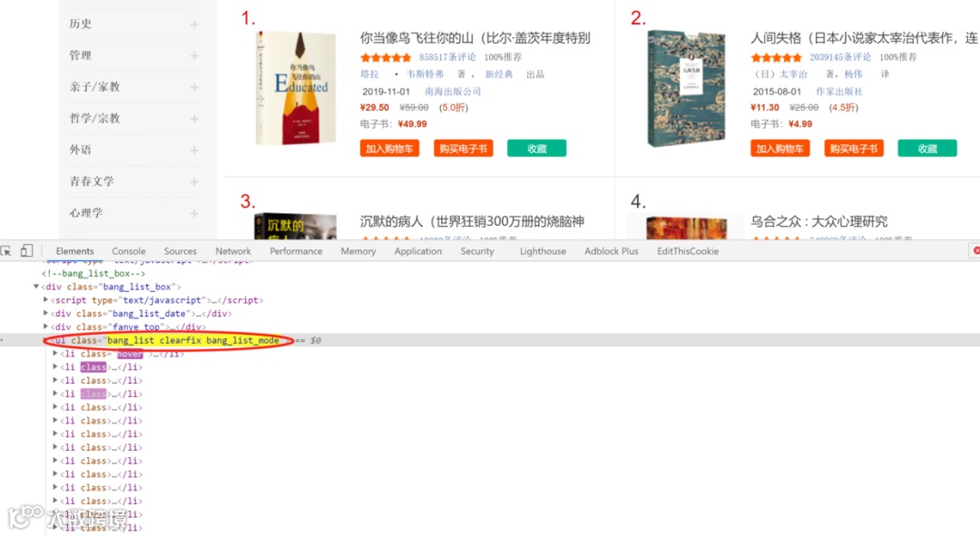This screenshot has height=536, width=980.
Task: Expand the 心理学 category plus icon
Action: coord(194,213)
